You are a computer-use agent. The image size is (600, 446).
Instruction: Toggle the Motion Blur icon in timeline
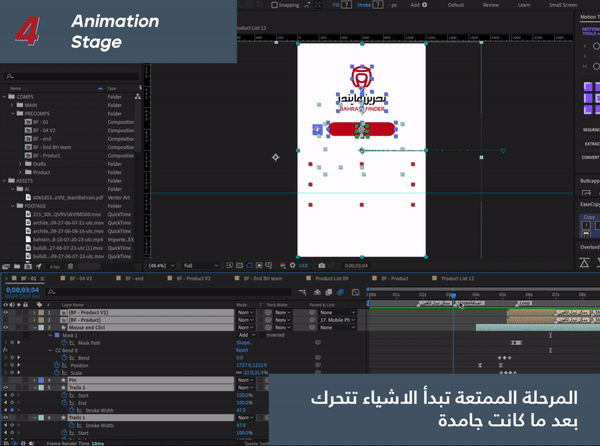tap(340, 292)
